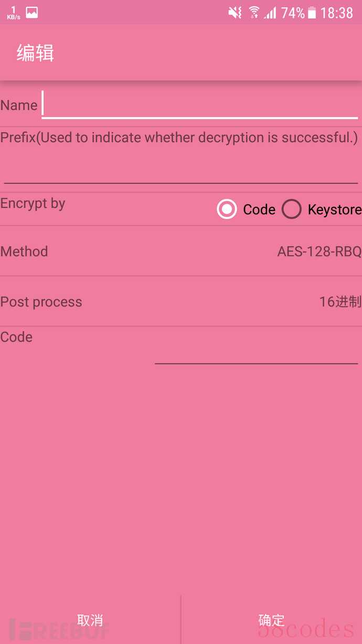
Task: Tap the 18:38 clock in status bar
Action: 337,13
